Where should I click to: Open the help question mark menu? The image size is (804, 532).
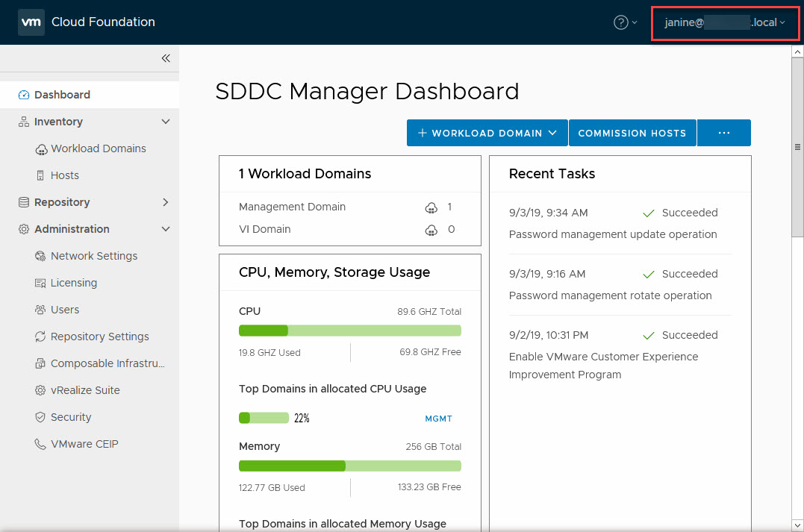pos(625,22)
